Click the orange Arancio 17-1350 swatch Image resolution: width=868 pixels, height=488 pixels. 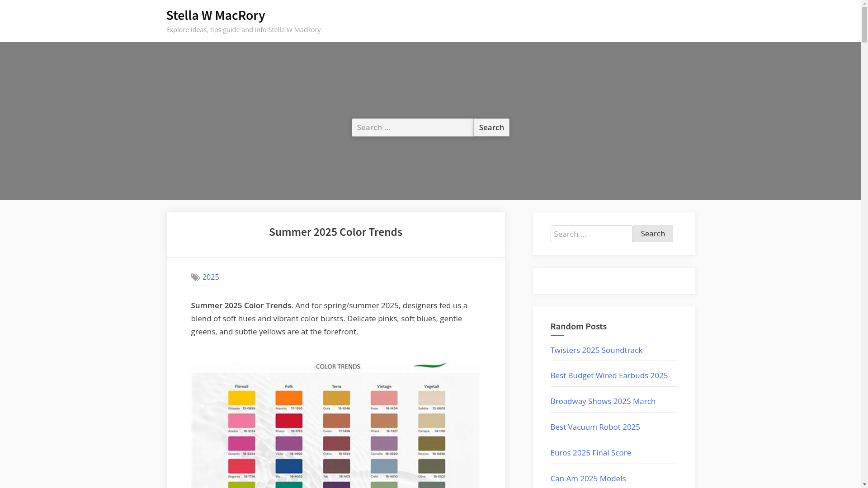(x=289, y=398)
